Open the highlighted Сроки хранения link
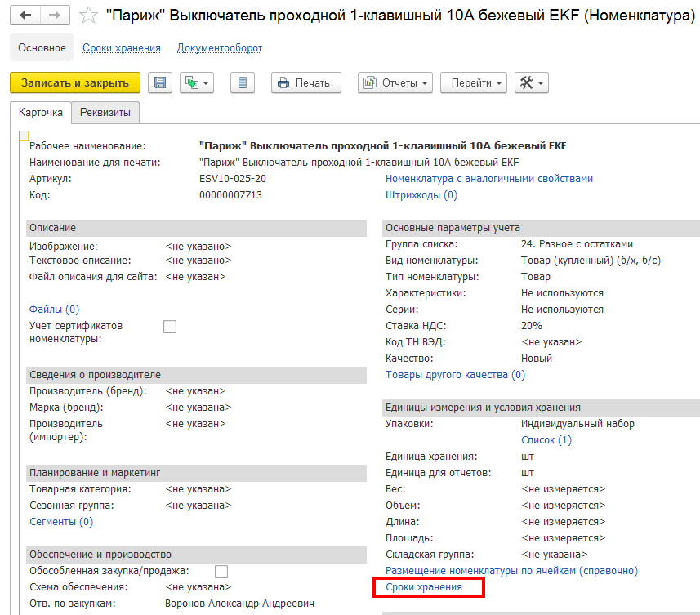 click(424, 587)
